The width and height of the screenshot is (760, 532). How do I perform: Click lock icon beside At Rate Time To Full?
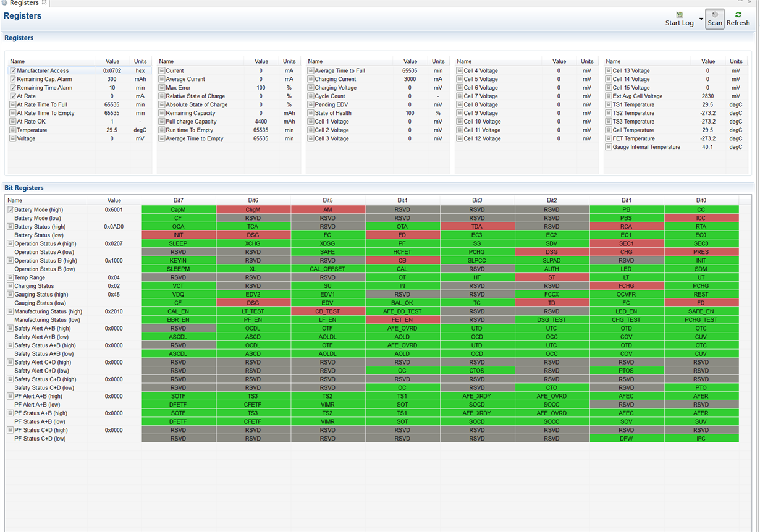(13, 105)
